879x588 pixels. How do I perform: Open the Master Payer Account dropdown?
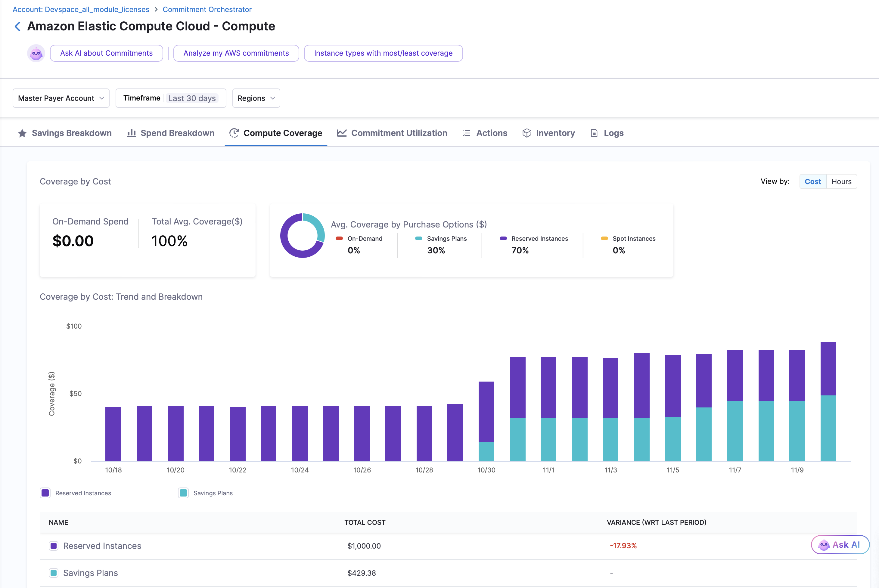(x=61, y=98)
